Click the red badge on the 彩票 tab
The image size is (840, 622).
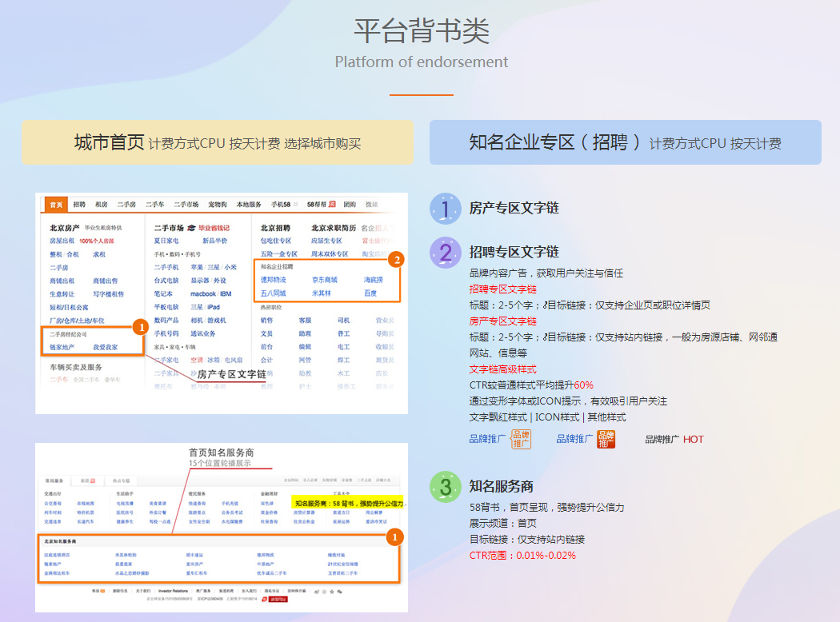pos(93,480)
